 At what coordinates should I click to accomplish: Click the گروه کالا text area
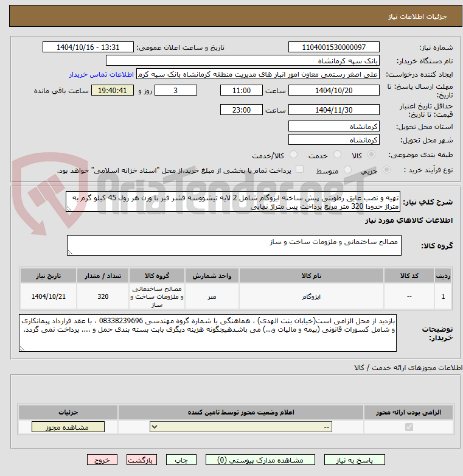234,245
